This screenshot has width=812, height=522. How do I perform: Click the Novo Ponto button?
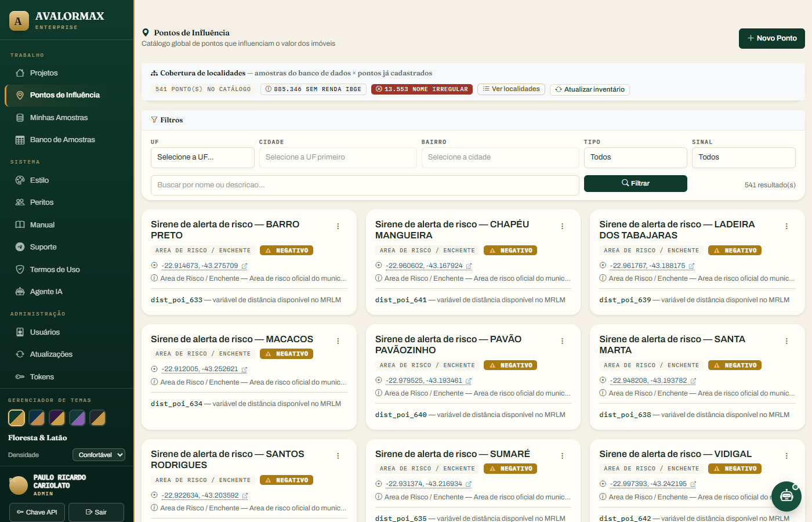pos(771,38)
